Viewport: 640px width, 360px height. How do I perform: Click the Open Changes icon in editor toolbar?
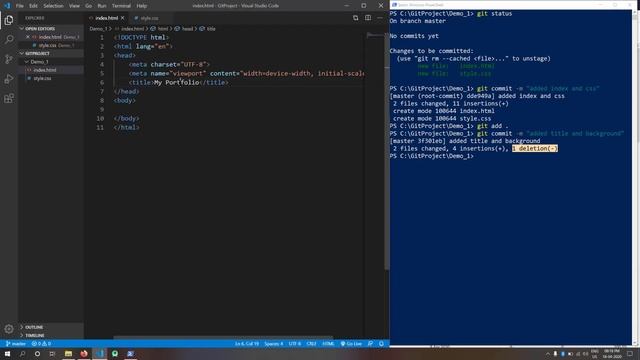(x=356, y=18)
